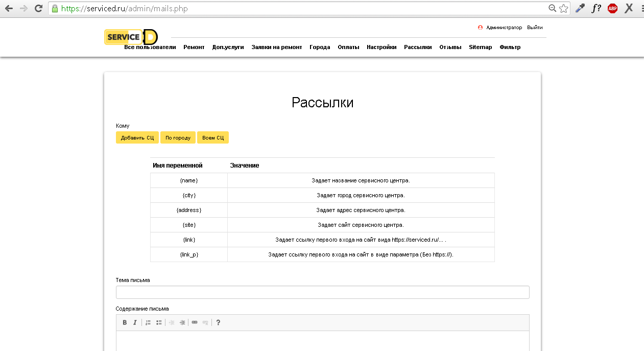Click the decrease indent editor icon
Screen dimensions: 644x351
coord(172,322)
